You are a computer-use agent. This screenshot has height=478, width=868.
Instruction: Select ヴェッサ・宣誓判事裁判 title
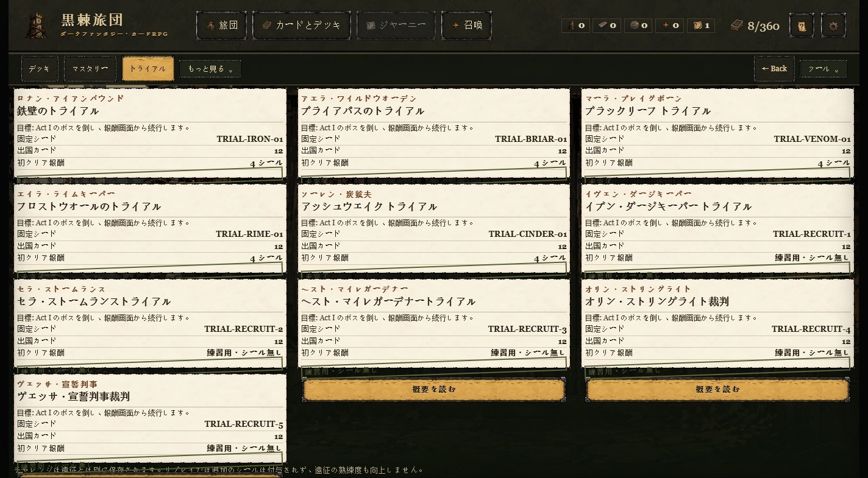[74, 396]
